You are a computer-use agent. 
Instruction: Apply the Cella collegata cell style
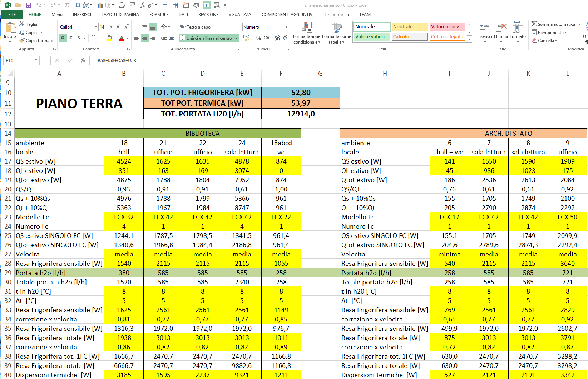click(x=447, y=37)
